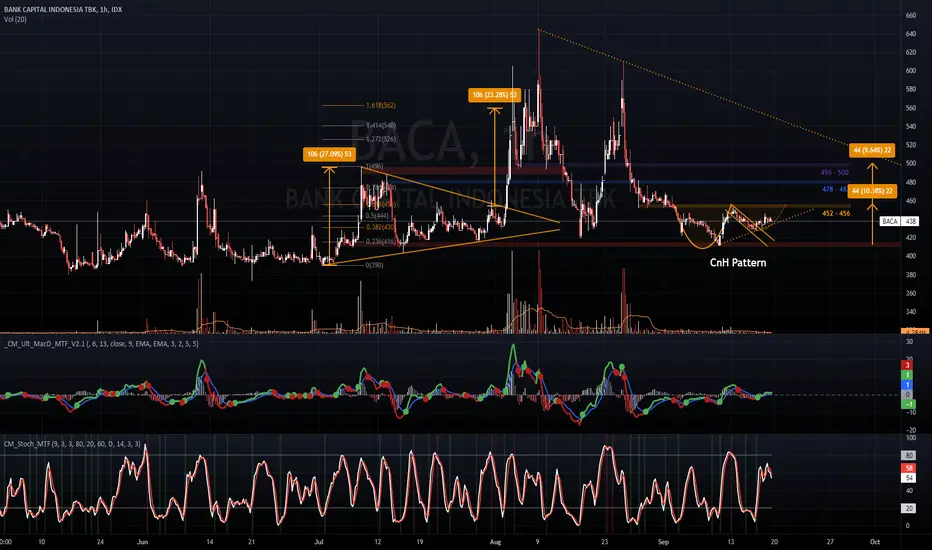Click 340 on the price axis

(911, 312)
